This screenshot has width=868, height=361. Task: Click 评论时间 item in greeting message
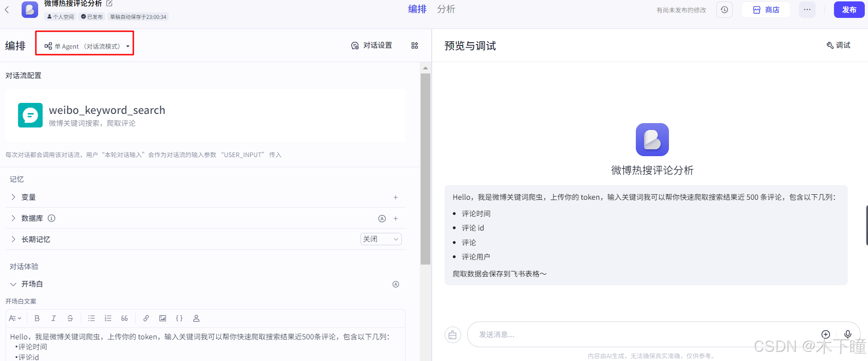pos(476,214)
